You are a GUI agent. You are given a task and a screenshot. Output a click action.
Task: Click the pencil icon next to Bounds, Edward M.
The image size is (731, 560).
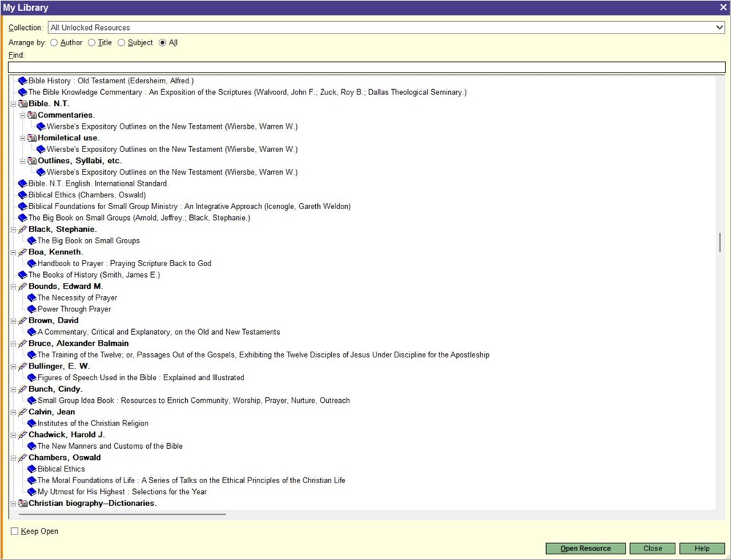point(21,286)
